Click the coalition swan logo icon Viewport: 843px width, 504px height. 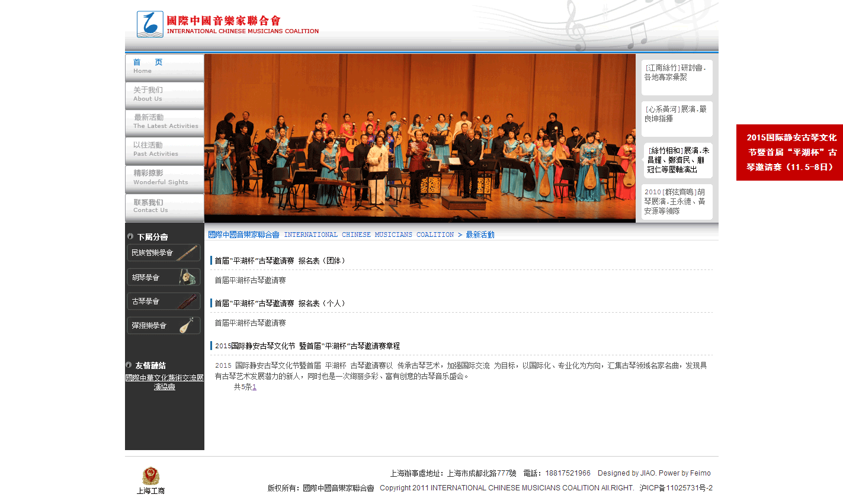coord(150,24)
